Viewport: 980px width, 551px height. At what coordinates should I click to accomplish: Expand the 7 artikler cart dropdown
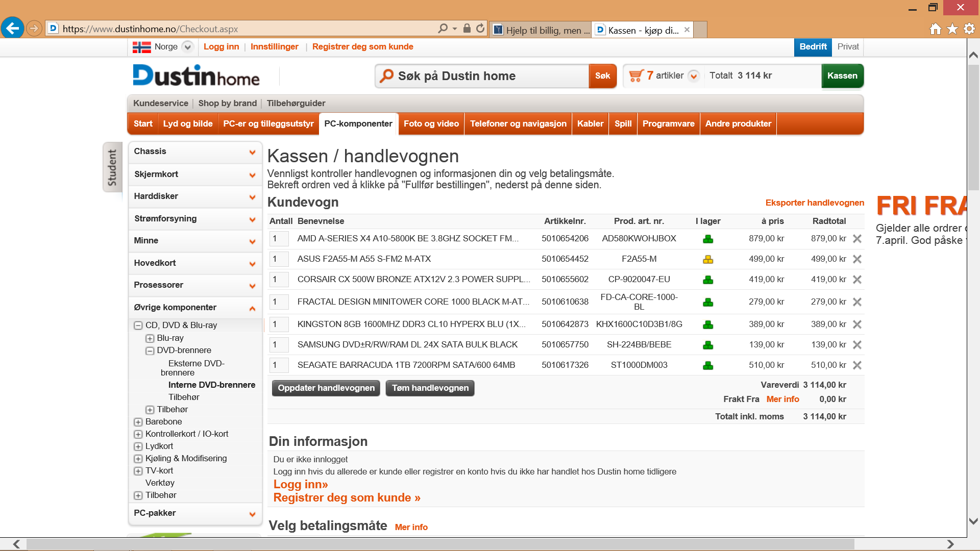click(694, 76)
